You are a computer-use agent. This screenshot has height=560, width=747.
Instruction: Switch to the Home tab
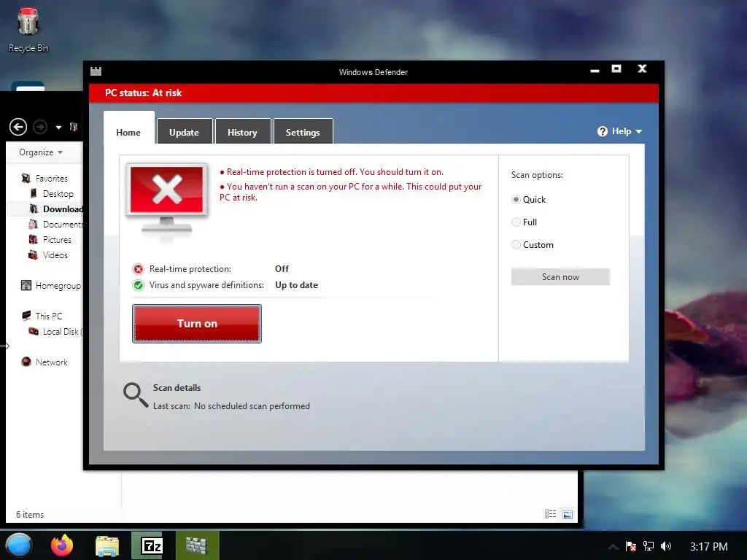128,133
